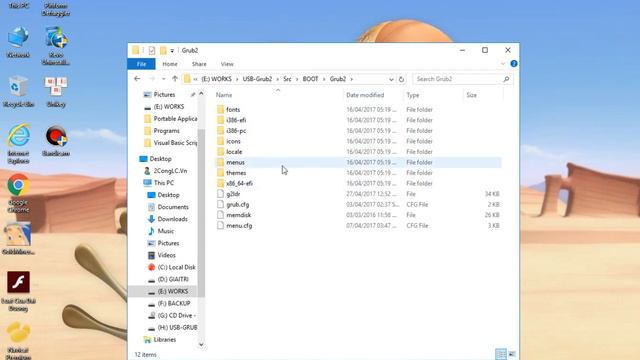This screenshot has width=640, height=360.
Task: Open Explorer help icon
Action: pos(513,64)
